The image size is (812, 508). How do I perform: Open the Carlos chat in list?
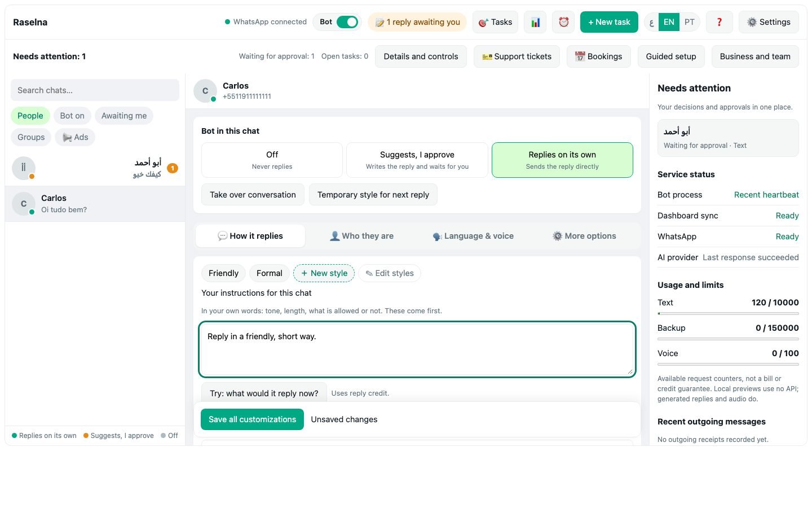(x=95, y=204)
